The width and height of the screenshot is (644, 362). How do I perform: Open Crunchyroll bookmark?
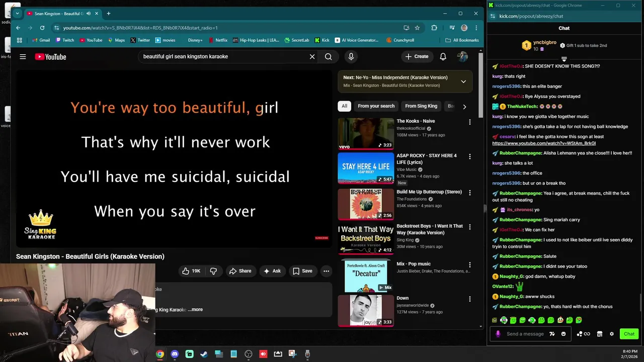400,40
